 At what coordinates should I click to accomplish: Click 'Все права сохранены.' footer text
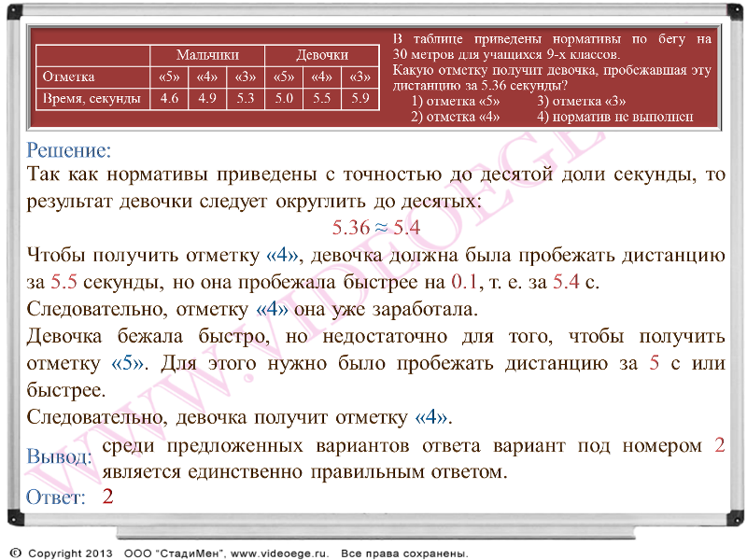pos(405,553)
